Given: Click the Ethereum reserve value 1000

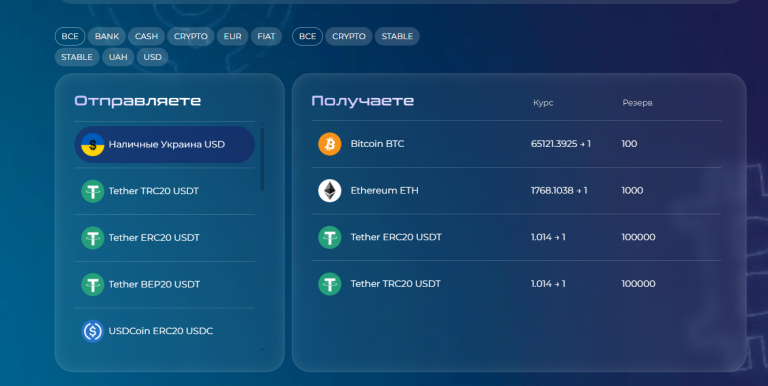Looking at the screenshot, I should 632,191.
